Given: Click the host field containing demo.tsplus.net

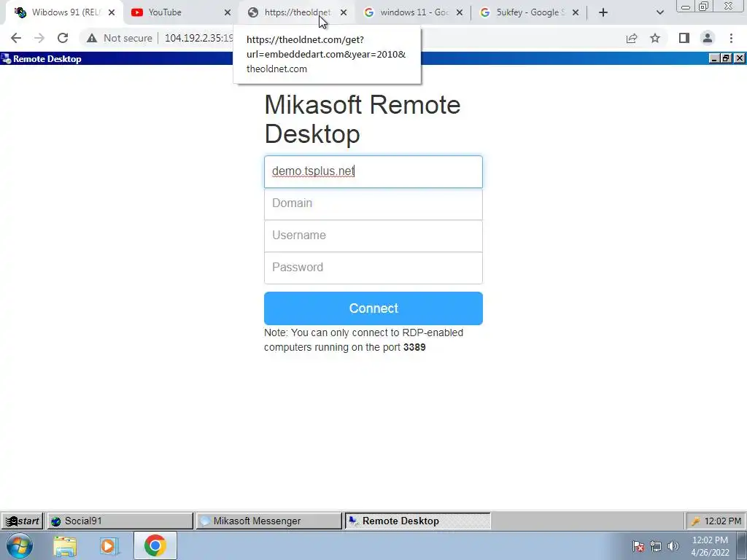Looking at the screenshot, I should 373,171.
